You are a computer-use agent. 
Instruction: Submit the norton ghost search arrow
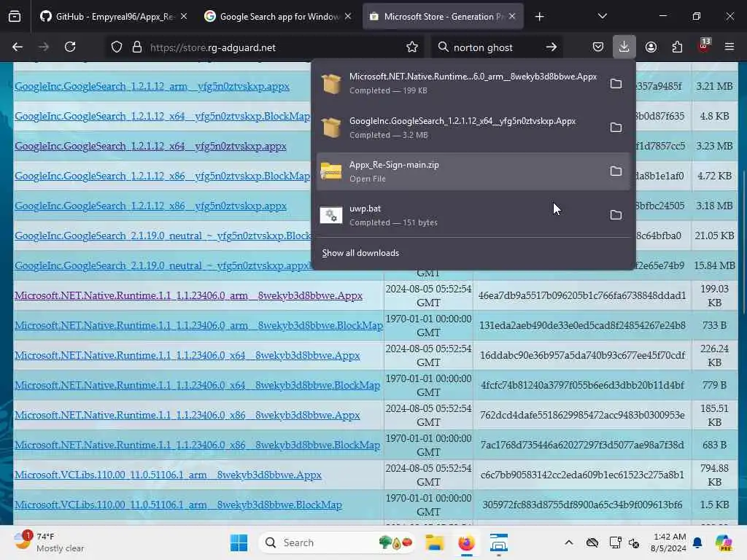[x=551, y=47]
